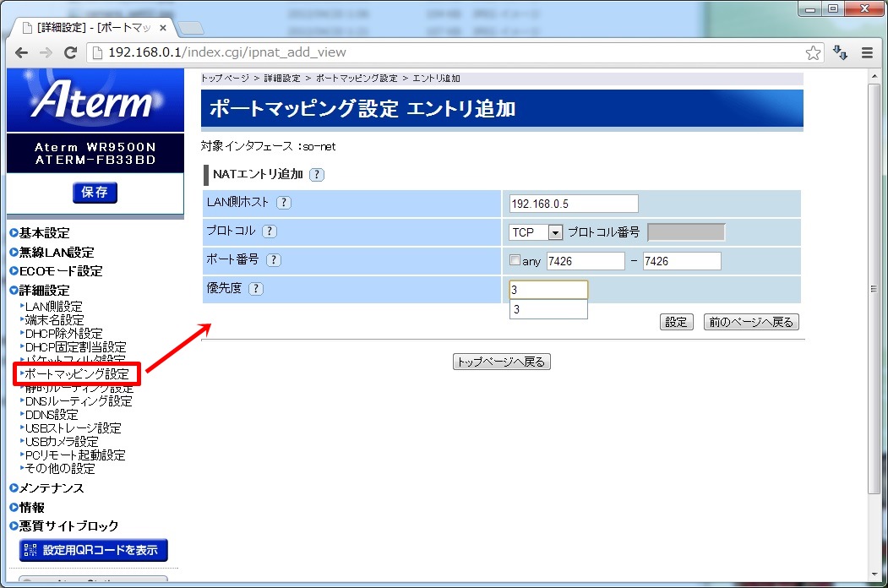888x588 pixels.
Task: Open DNSルーティング設定 in sidebar
Action: coord(78,401)
